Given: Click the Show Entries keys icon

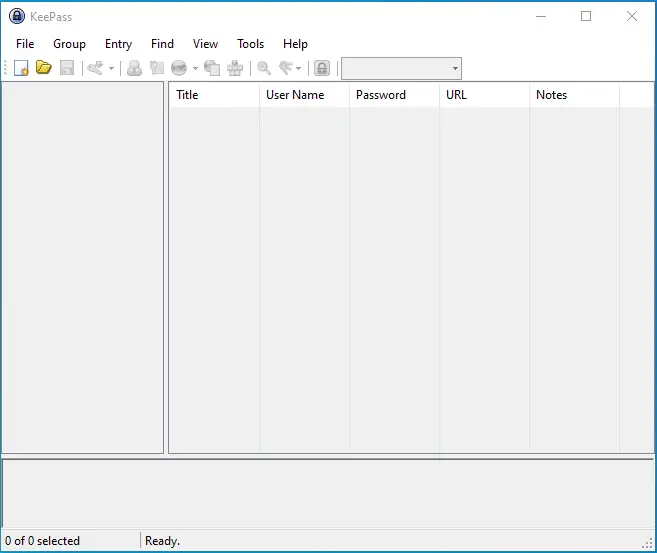Looking at the screenshot, I should click(286, 68).
